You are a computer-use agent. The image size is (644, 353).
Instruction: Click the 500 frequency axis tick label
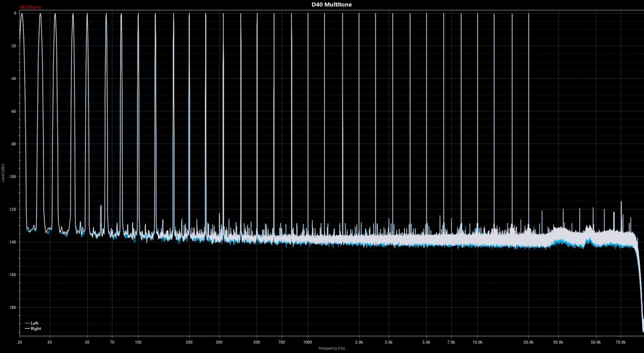click(257, 342)
